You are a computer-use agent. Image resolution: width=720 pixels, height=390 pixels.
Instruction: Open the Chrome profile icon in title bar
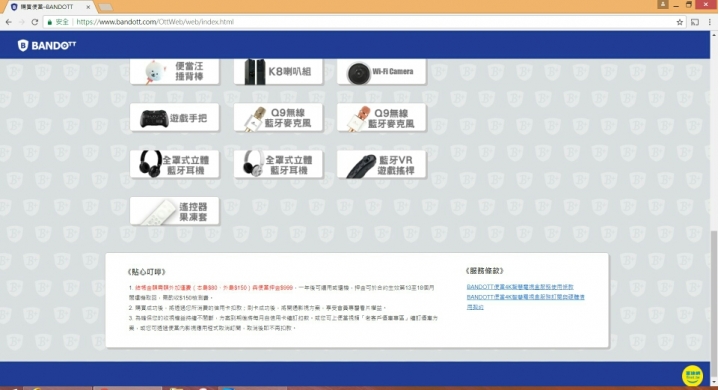pyautogui.click(x=663, y=4)
